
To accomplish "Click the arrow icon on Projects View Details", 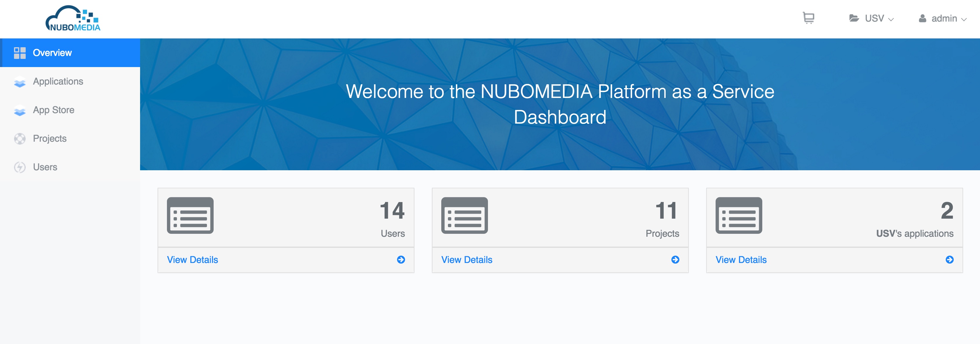I will click(x=675, y=260).
